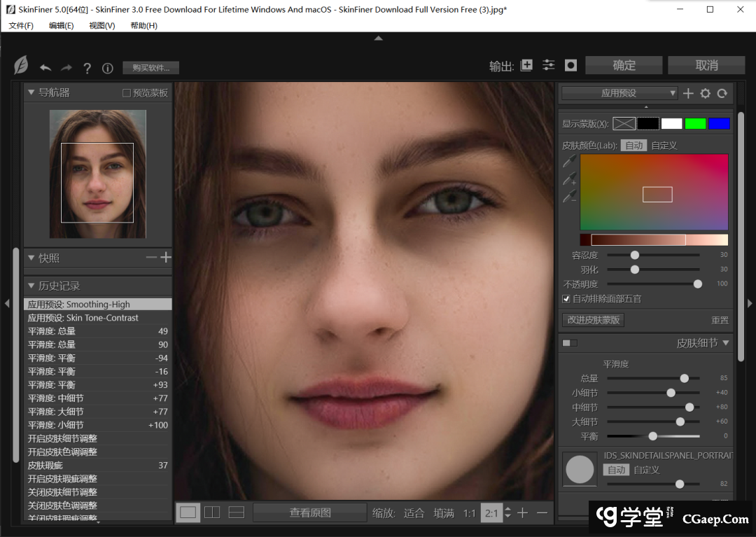Click the 确定 button
Viewport: 756px width, 537px height.
[624, 65]
